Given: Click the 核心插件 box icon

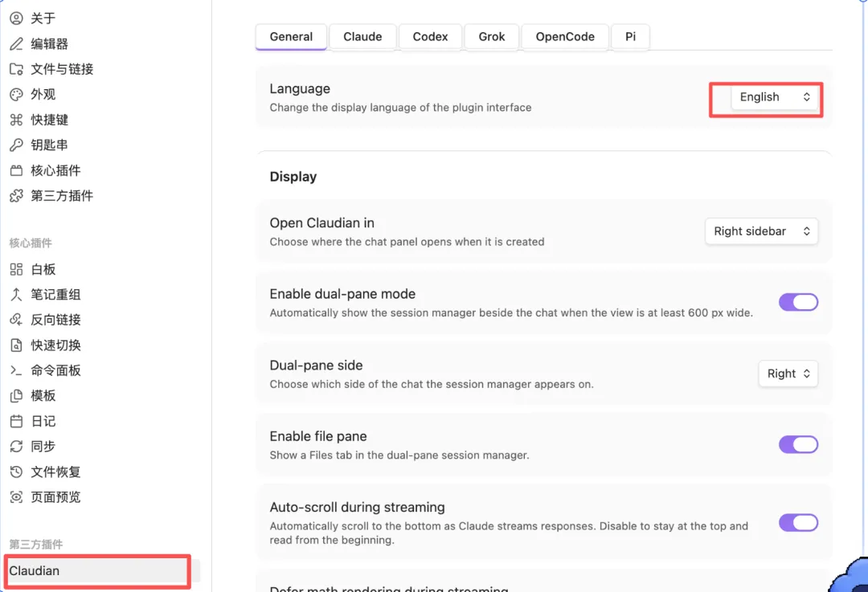Looking at the screenshot, I should (17, 170).
